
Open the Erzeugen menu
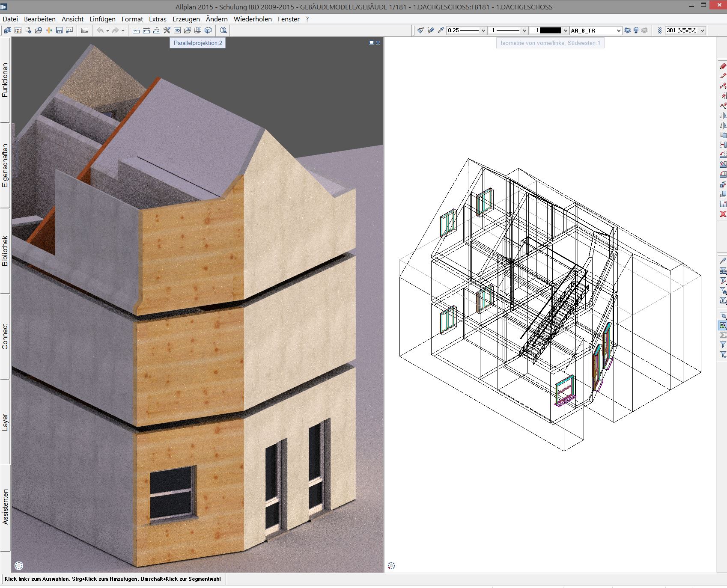coord(186,19)
